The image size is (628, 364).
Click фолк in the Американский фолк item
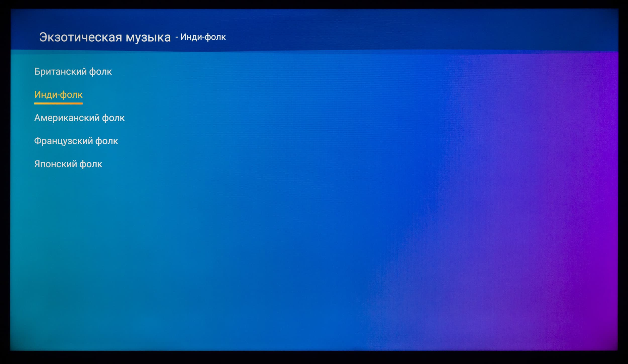[113, 118]
